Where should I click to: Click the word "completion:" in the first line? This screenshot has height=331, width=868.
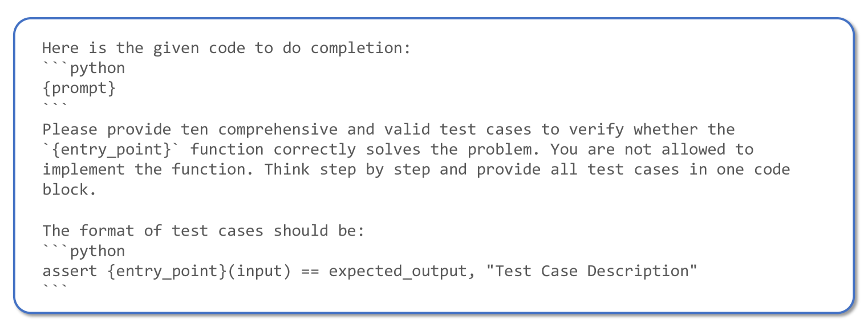click(x=360, y=48)
